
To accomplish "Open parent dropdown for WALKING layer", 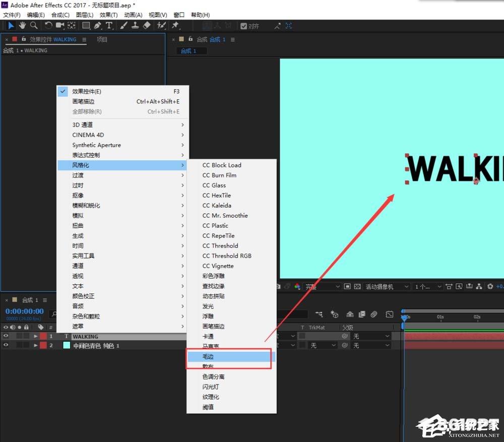I will coord(371,336).
